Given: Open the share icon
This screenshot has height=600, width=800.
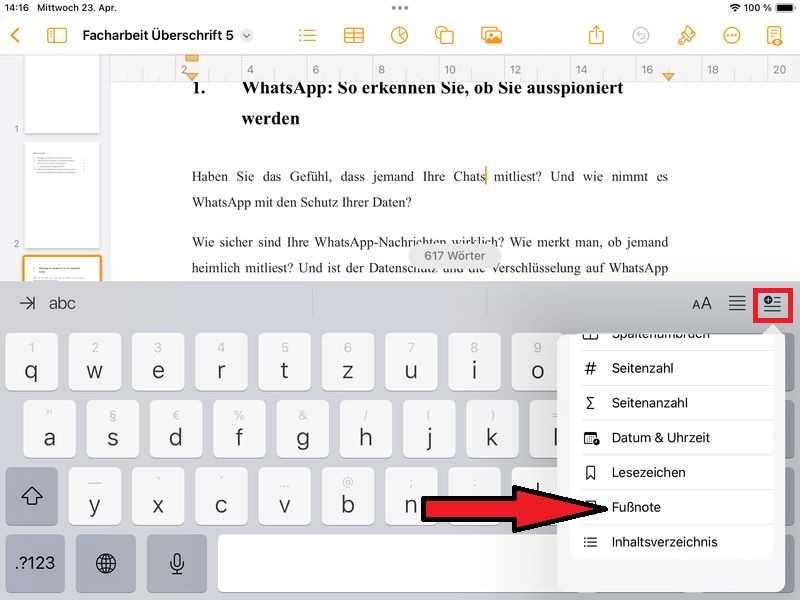Looking at the screenshot, I should (x=596, y=35).
